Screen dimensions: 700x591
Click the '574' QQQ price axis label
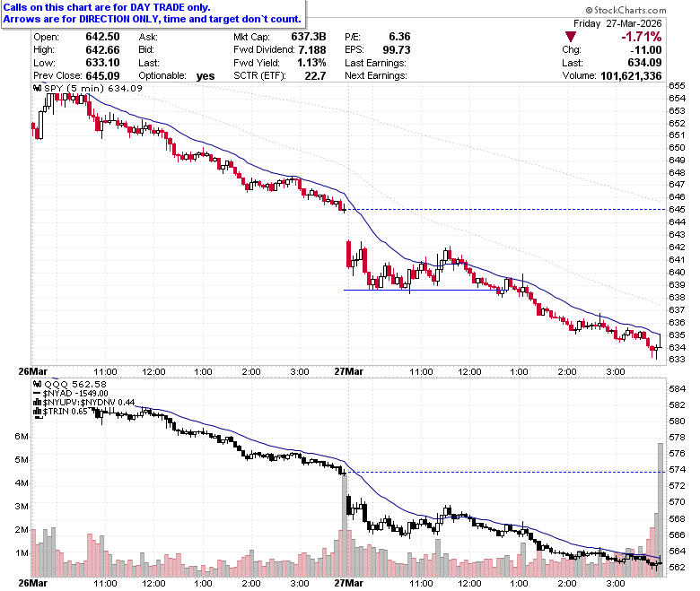click(x=677, y=470)
